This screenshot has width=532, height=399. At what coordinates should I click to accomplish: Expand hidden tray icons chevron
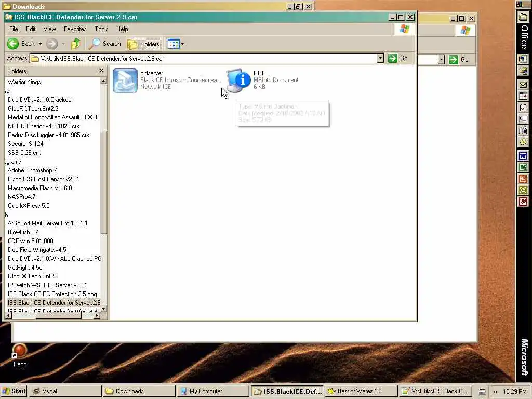tap(496, 392)
